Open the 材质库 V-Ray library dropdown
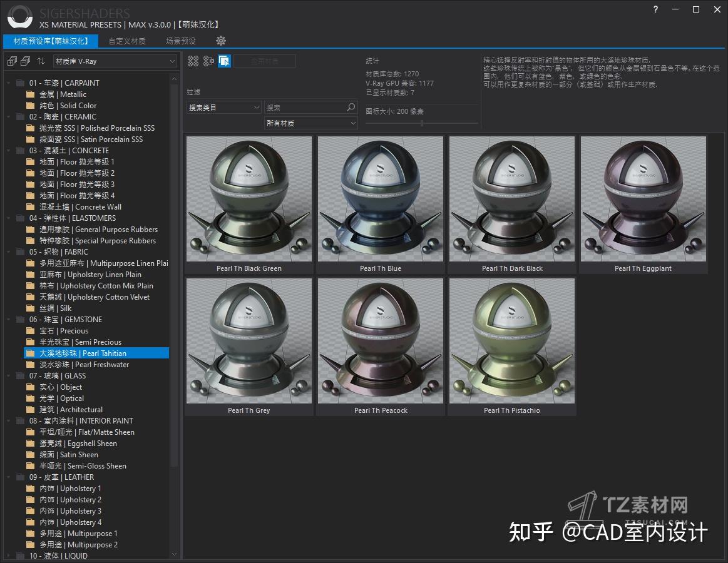This screenshot has width=728, height=563. pyautogui.click(x=115, y=61)
